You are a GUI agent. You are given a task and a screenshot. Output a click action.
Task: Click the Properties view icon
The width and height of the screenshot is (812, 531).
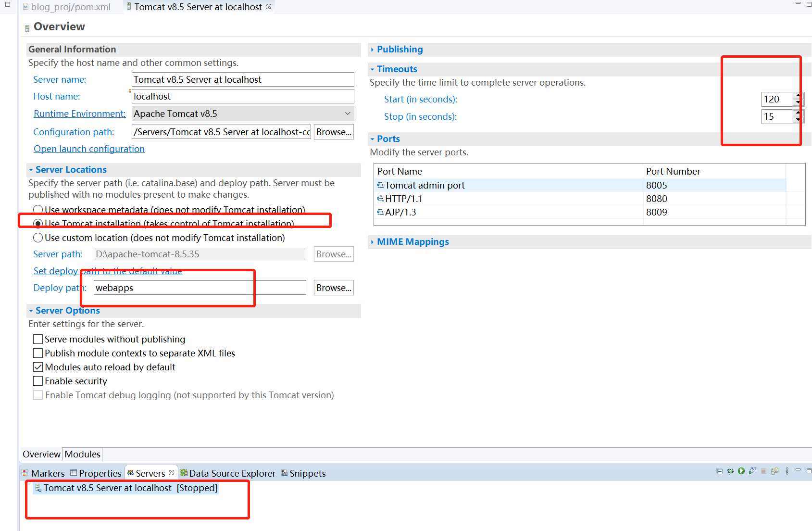(x=74, y=473)
